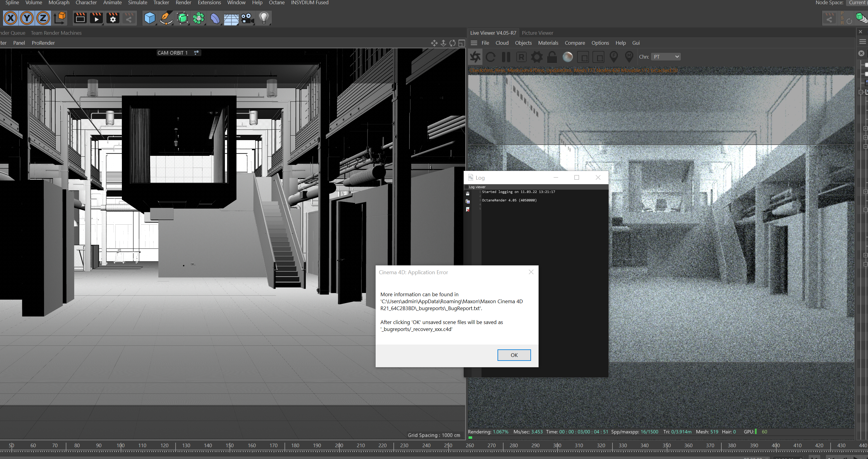Click OK in Application Error dialog
This screenshot has height=459, width=868.
[x=514, y=355]
